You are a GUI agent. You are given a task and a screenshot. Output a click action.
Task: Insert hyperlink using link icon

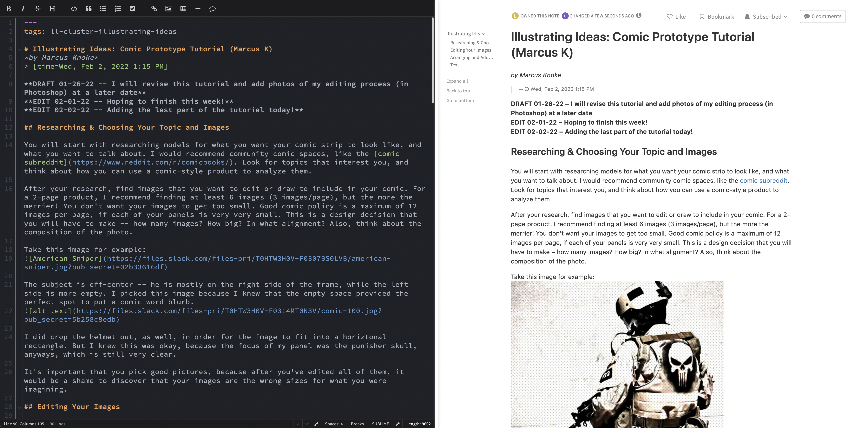[x=154, y=9]
